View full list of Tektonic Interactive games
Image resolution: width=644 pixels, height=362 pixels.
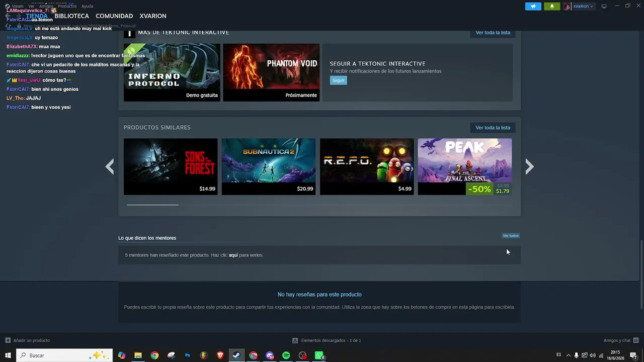tap(493, 33)
